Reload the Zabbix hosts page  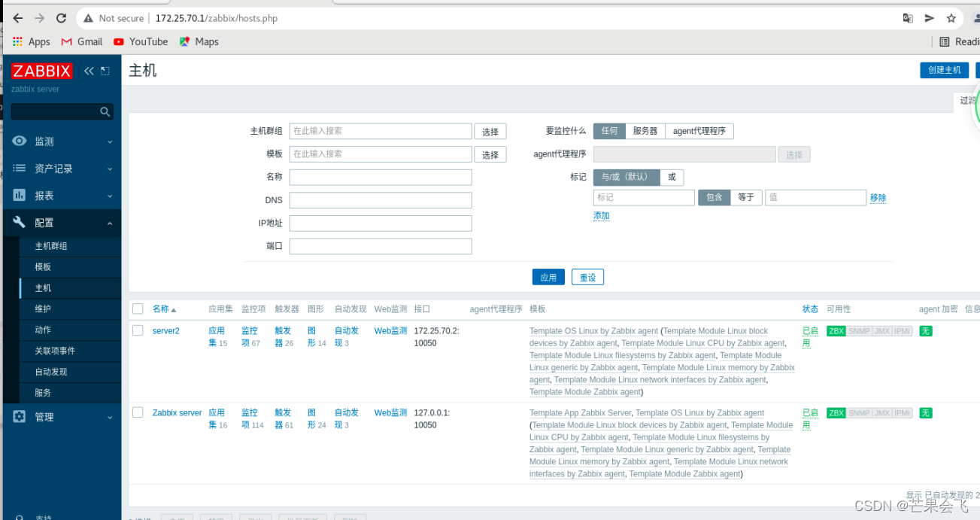pos(61,18)
